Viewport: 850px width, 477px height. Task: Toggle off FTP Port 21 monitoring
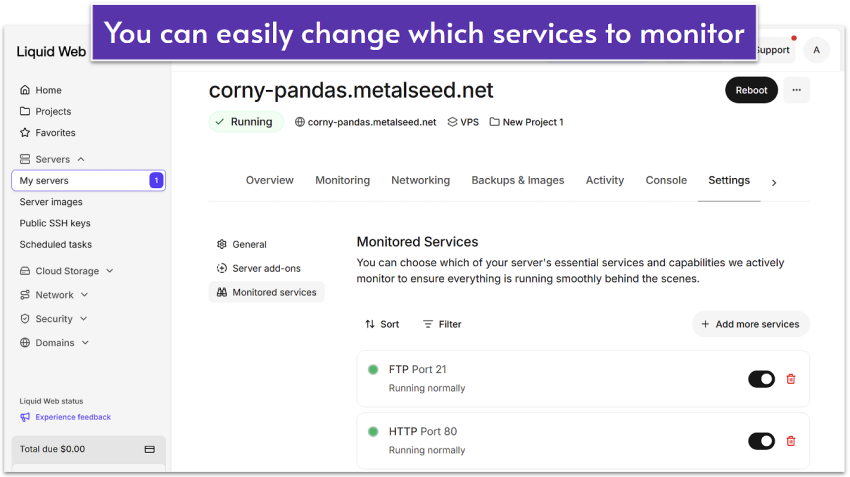pos(761,379)
